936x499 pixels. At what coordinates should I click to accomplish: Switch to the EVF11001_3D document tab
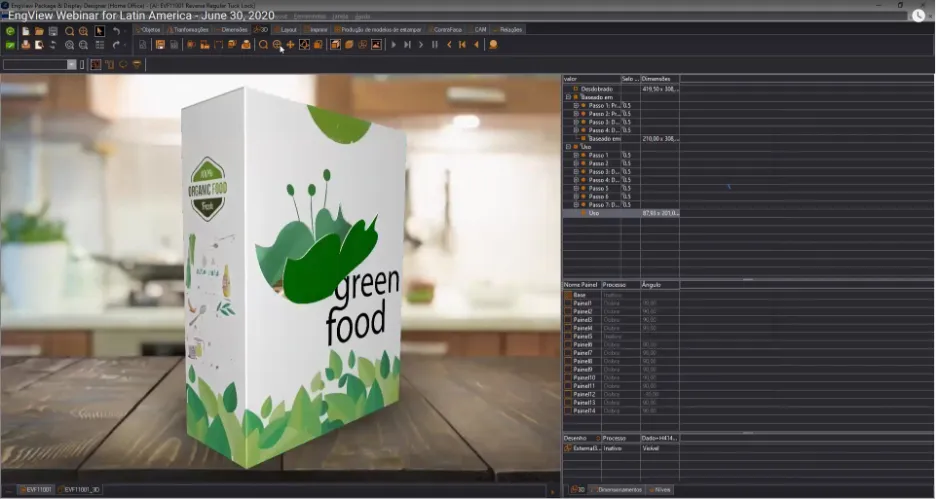point(79,490)
